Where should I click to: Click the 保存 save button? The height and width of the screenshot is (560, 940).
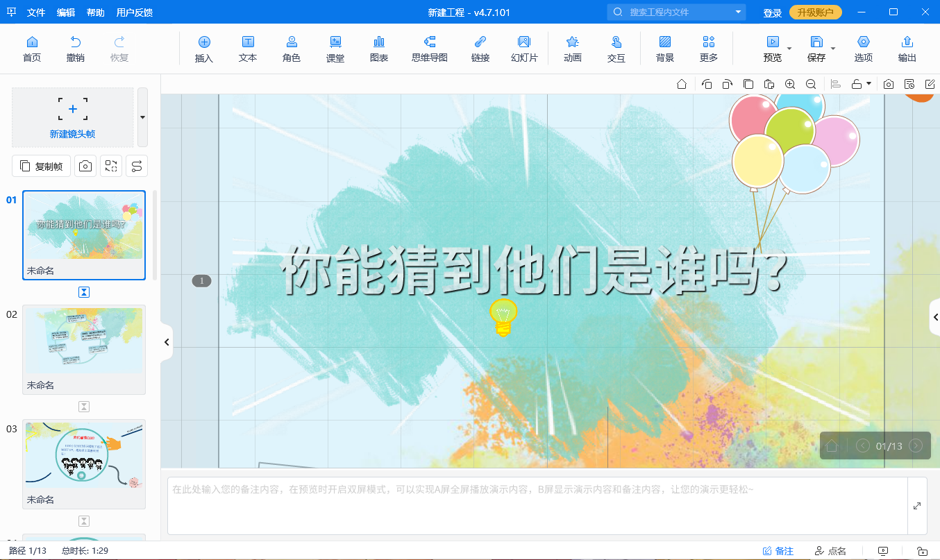(816, 49)
